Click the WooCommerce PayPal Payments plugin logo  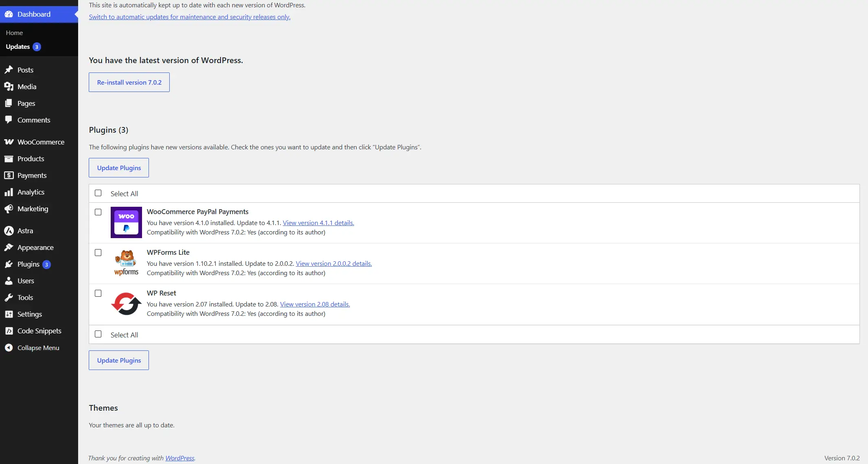(126, 222)
